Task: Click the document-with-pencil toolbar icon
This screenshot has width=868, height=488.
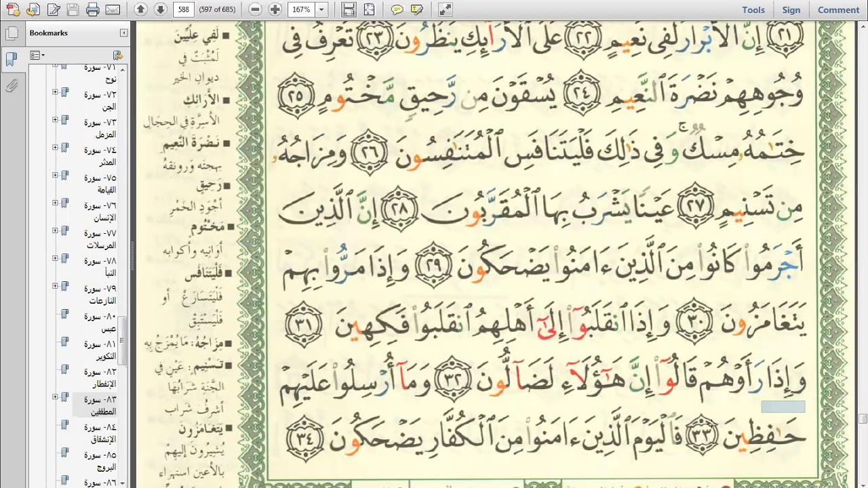Action: tap(53, 9)
